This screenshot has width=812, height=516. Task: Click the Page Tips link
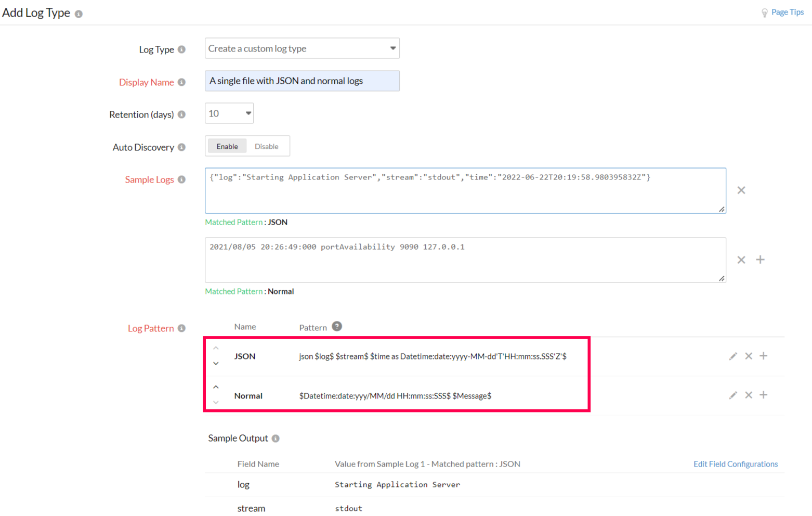click(787, 12)
